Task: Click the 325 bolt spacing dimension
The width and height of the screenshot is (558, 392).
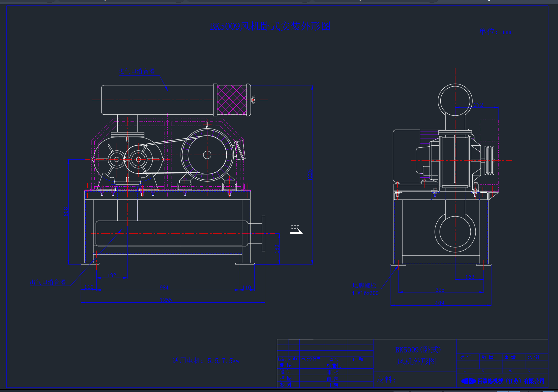Action: 440,290
